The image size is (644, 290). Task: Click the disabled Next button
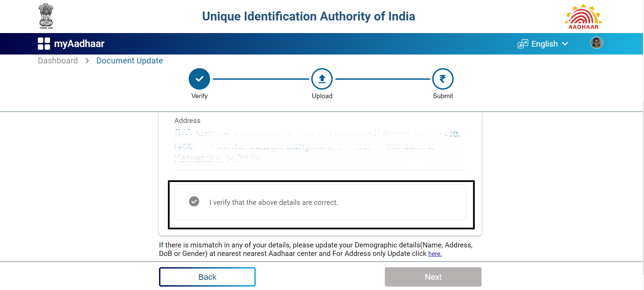(433, 277)
